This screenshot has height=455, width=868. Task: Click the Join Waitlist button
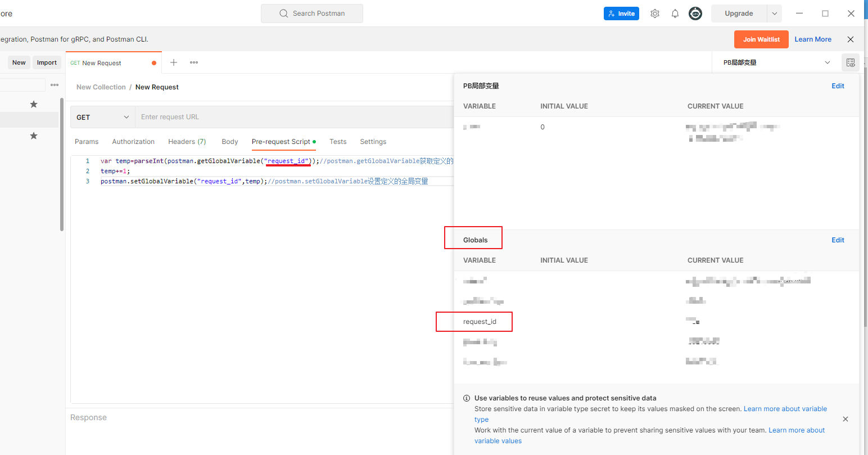(x=761, y=39)
